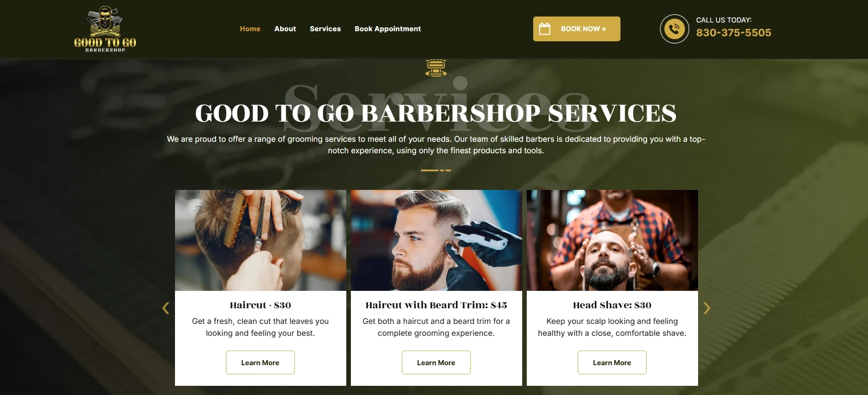Image resolution: width=868 pixels, height=395 pixels.
Task: Learn More about Head Shave
Action: coord(612,362)
